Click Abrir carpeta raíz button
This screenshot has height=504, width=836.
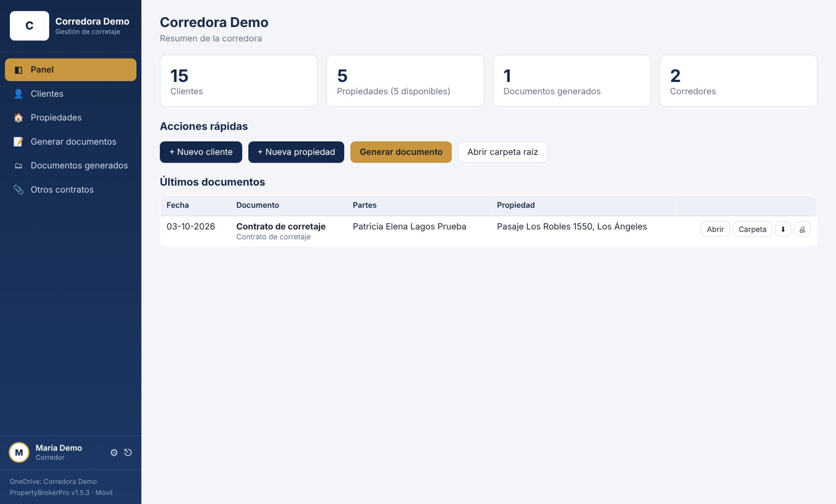[503, 152]
